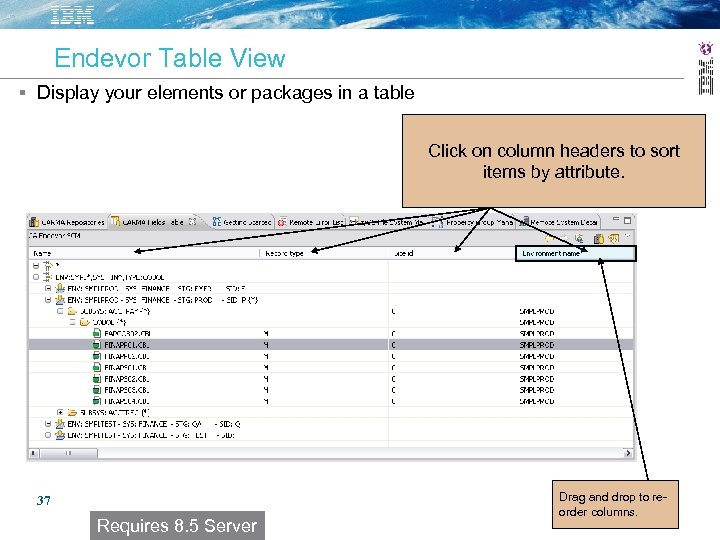
Task: Click the refresh-style icon in the view toolbar
Action: tap(579, 238)
